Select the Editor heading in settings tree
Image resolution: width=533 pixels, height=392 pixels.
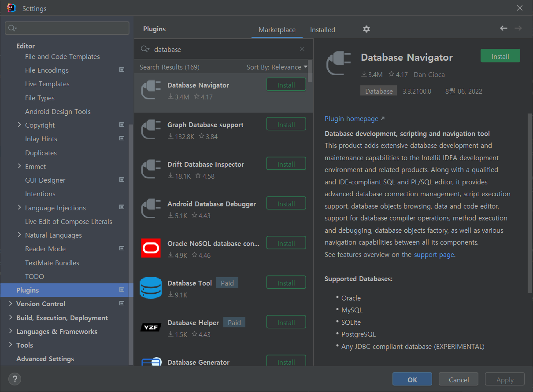click(x=26, y=46)
